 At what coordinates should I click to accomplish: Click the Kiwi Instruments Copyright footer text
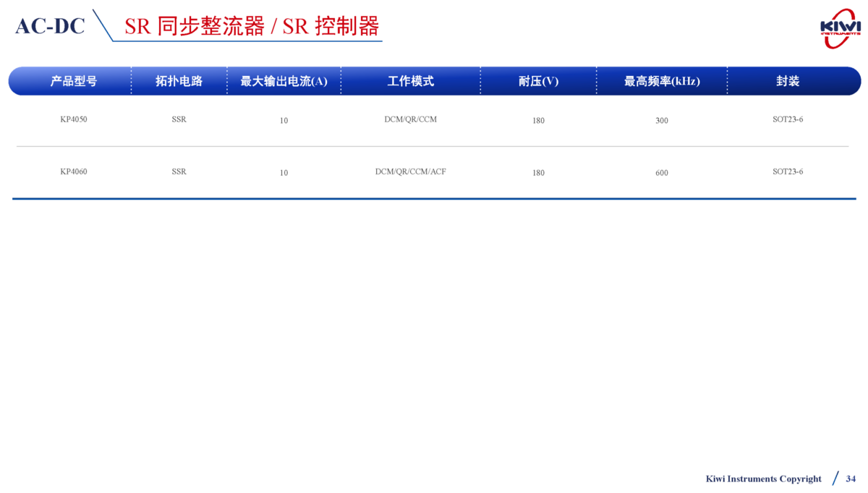(x=763, y=479)
